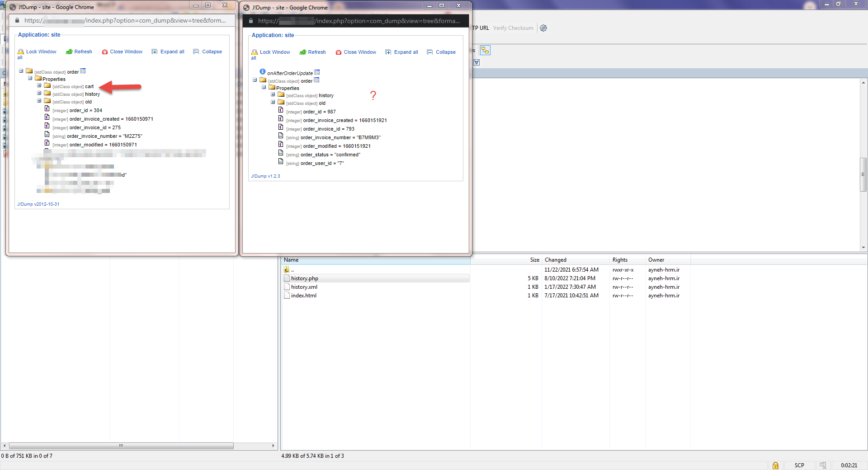Expand the old object in left tree
Image resolution: width=868 pixels, height=470 pixels.
pyautogui.click(x=39, y=101)
